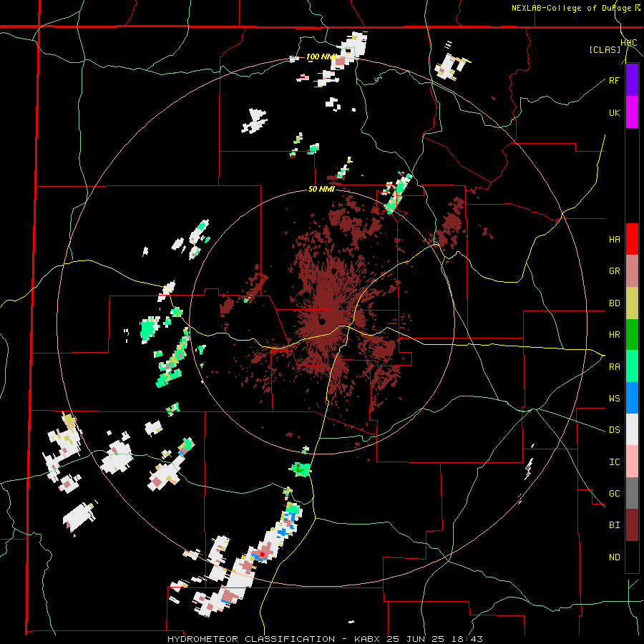Screen dimensions: 644x644
Task: Click the red HA hail color swatch
Action: [632, 239]
